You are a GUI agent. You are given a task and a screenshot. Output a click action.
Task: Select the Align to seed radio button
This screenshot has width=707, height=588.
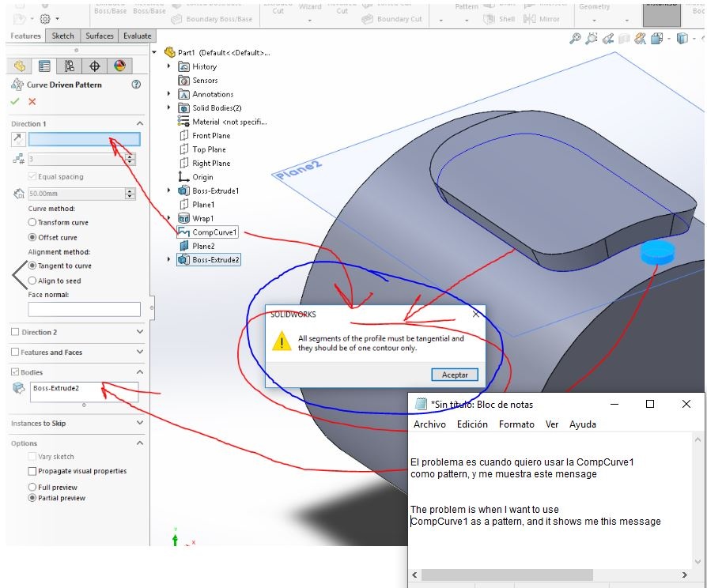click(32, 281)
